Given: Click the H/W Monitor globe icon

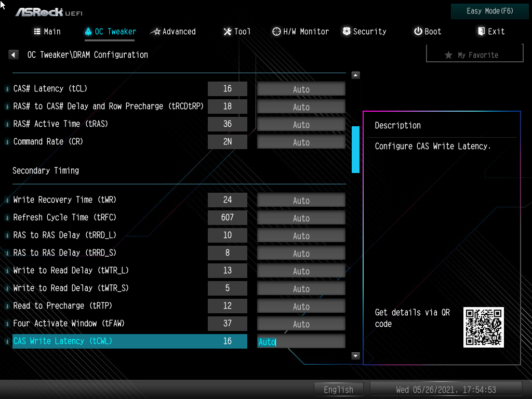Looking at the screenshot, I should [x=276, y=31].
